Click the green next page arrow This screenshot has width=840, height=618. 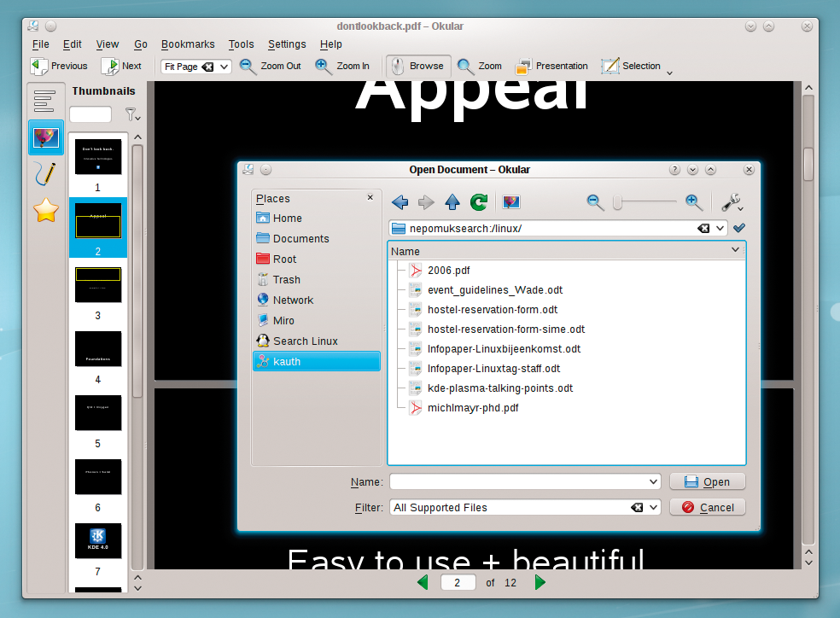tap(540, 582)
